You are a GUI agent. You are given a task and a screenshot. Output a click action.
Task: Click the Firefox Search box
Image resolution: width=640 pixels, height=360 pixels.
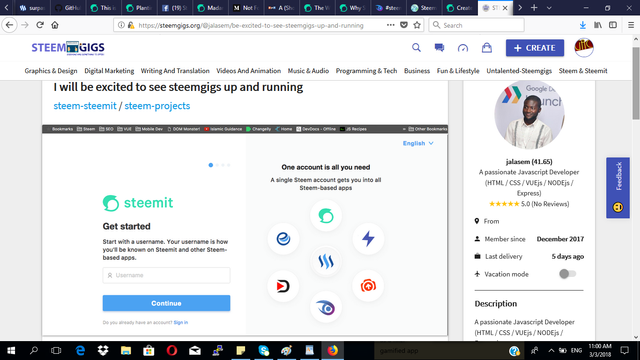click(476, 25)
